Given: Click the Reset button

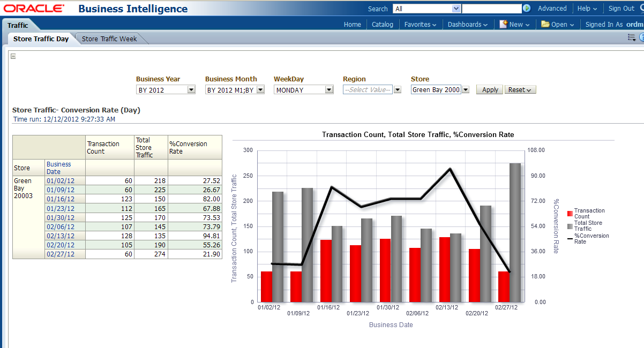Looking at the screenshot, I should coord(520,90).
